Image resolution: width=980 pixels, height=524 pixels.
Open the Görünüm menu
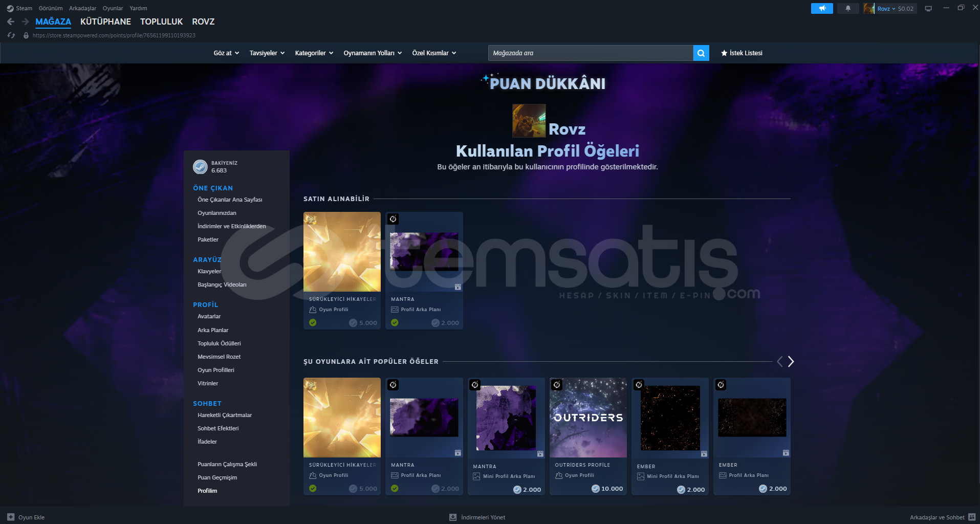(51, 8)
